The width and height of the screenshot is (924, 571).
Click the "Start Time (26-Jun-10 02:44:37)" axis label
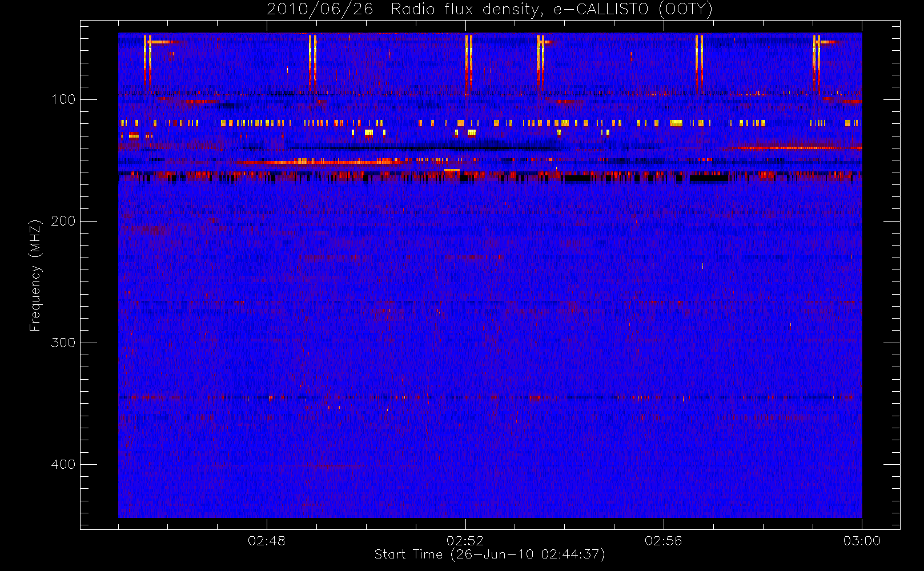coord(489,554)
